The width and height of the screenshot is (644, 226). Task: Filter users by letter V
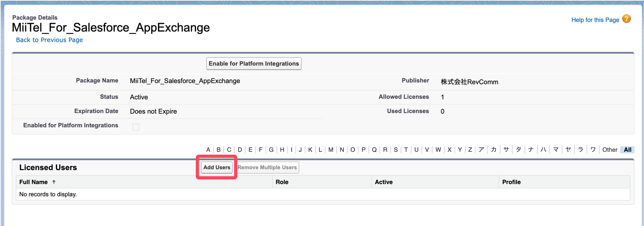(x=427, y=150)
